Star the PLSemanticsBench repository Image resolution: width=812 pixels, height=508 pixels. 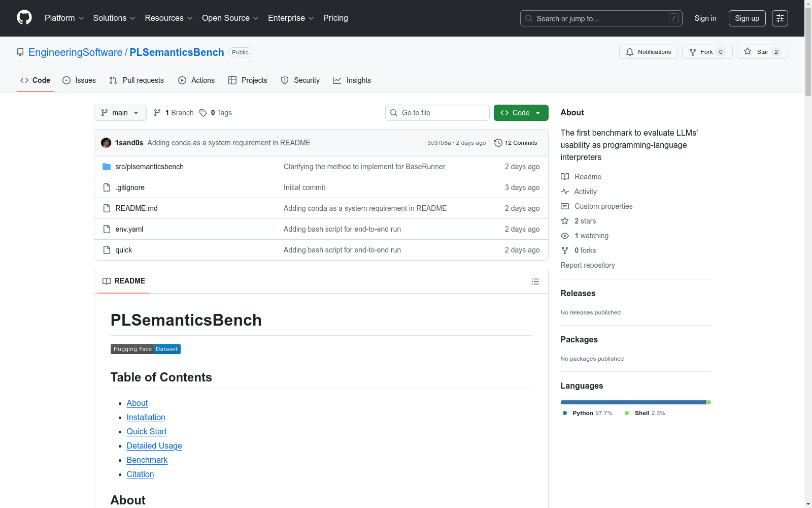(762, 52)
